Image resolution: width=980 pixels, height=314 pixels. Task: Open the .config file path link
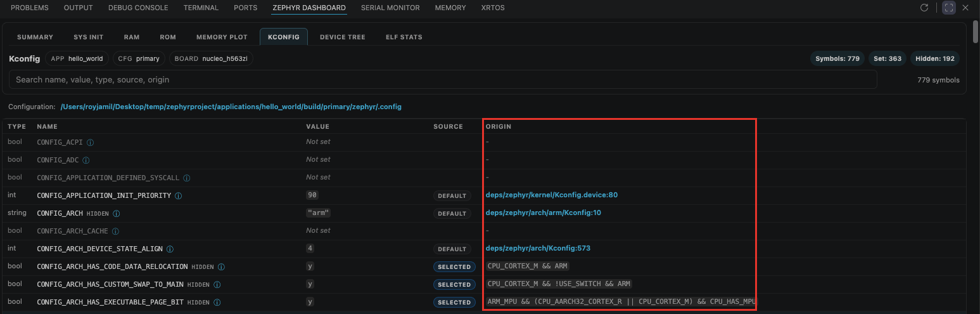231,107
